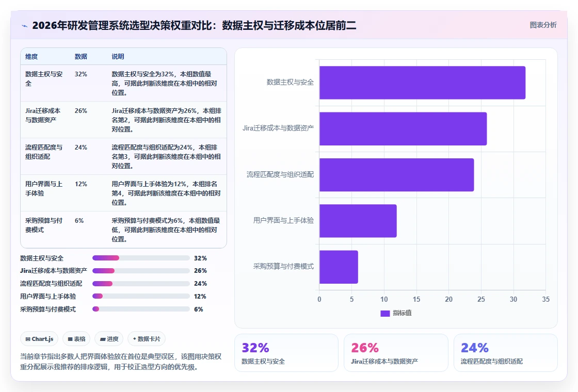Image resolution: width=578 pixels, height=392 pixels.
Task: Click x-axis tick value 10
Action: (384, 300)
